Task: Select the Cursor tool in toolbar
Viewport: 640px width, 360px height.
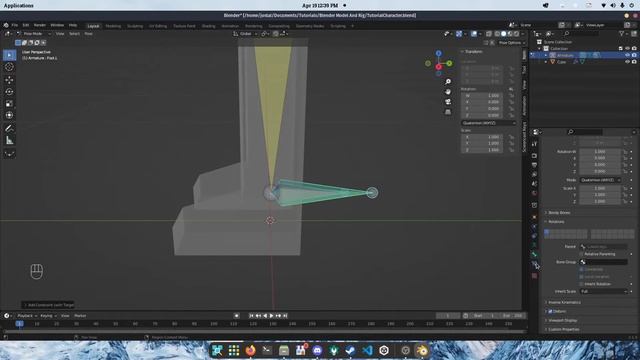Action: coord(9,67)
